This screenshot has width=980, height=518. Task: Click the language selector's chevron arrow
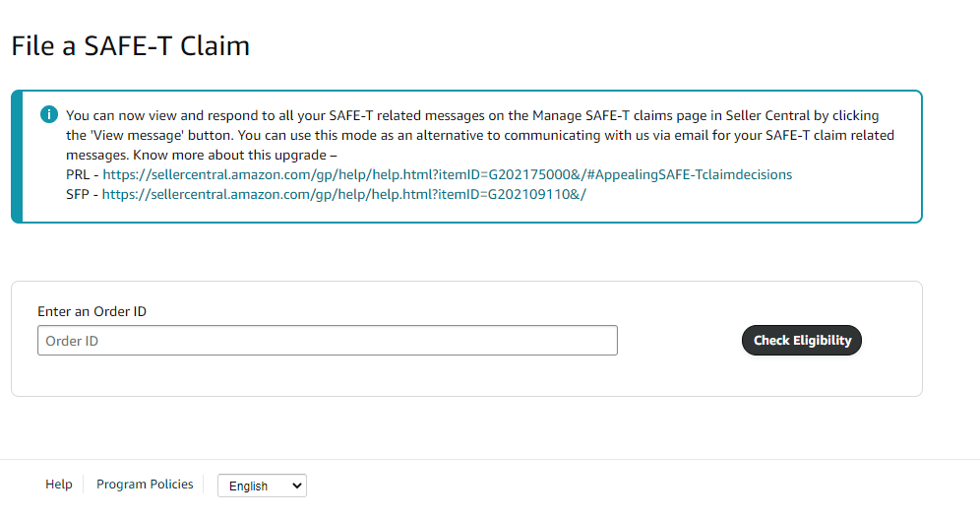(x=296, y=486)
